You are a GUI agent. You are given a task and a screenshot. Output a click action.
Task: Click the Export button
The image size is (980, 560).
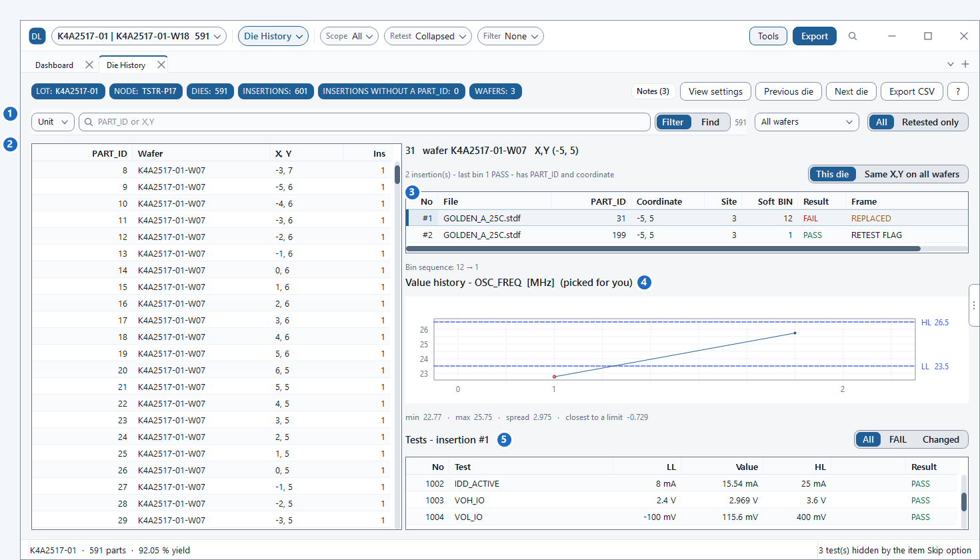tap(815, 36)
